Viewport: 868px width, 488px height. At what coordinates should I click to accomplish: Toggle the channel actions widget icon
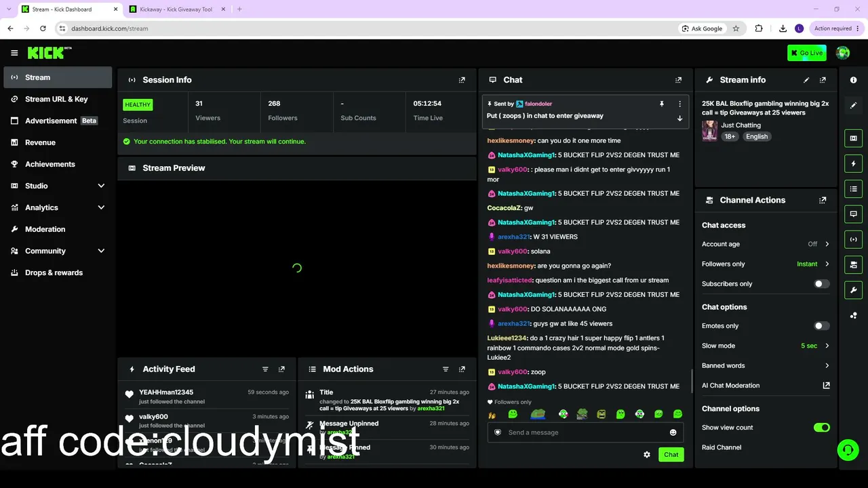(x=853, y=264)
